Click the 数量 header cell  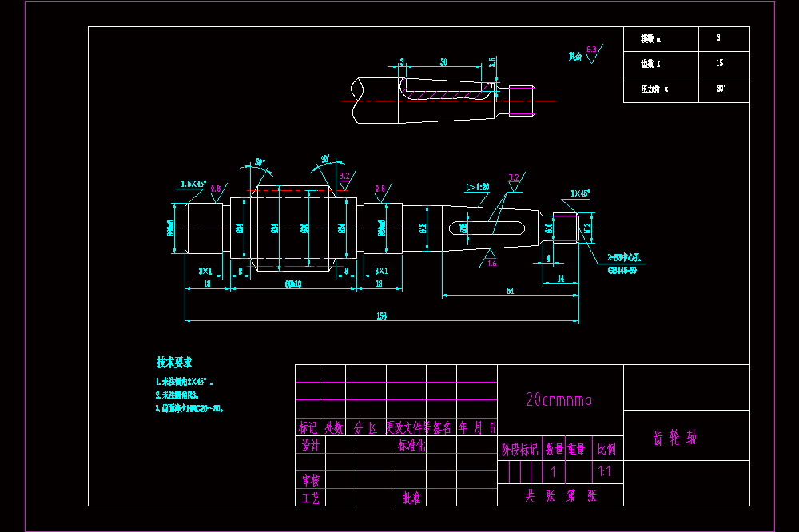click(x=554, y=450)
